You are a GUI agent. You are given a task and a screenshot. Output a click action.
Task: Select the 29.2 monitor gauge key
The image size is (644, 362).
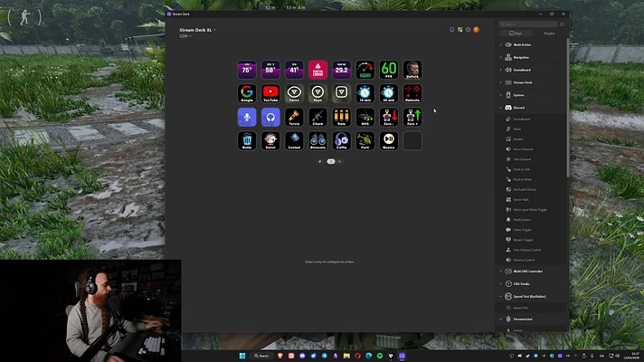click(x=341, y=70)
